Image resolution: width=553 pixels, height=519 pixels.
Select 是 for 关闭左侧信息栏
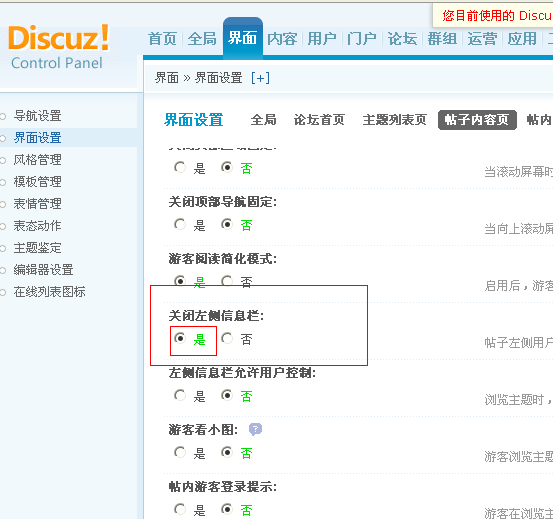(x=180, y=338)
